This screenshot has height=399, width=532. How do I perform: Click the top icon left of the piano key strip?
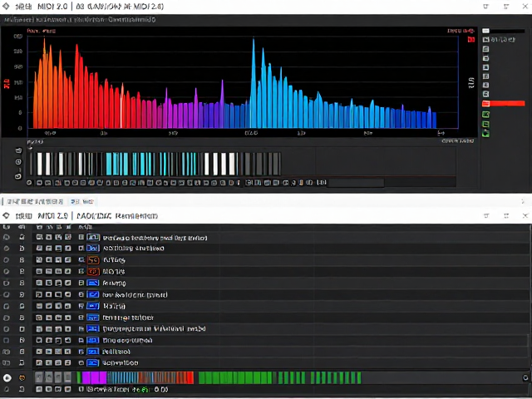tap(18, 150)
